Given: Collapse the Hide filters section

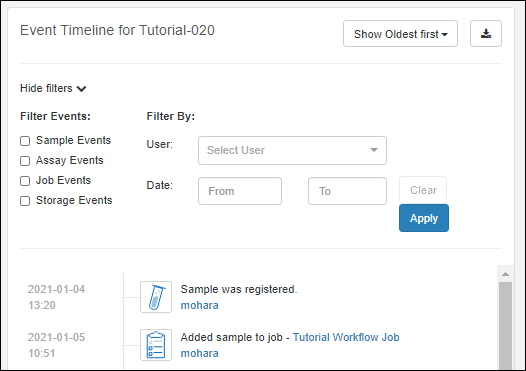Looking at the screenshot, I should tap(53, 88).
